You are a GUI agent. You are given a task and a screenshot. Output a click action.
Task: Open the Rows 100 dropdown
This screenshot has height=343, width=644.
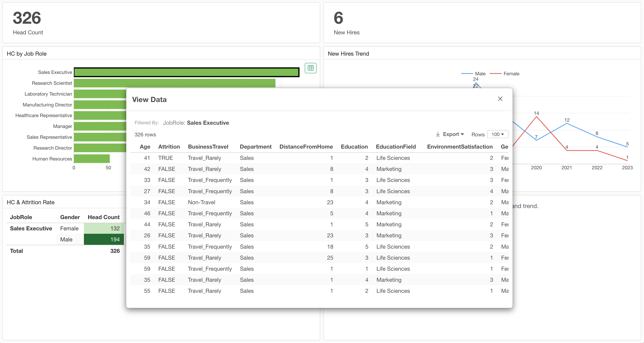click(x=497, y=134)
